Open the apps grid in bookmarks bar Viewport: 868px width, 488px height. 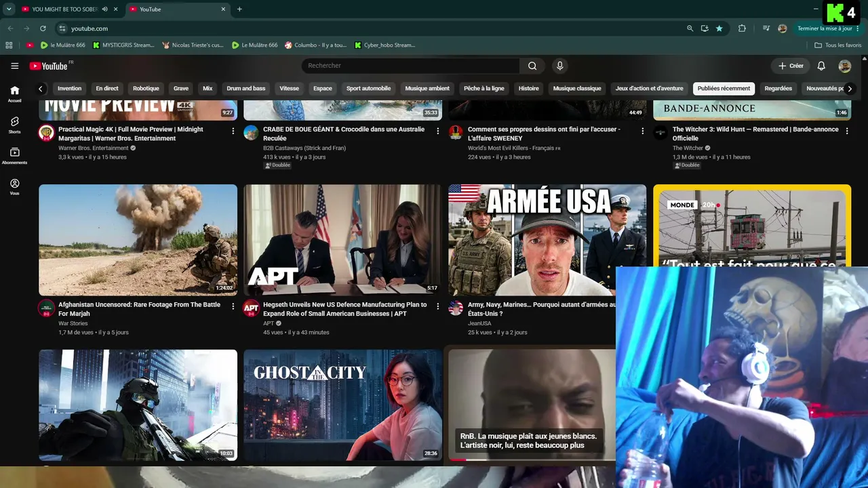(x=9, y=45)
